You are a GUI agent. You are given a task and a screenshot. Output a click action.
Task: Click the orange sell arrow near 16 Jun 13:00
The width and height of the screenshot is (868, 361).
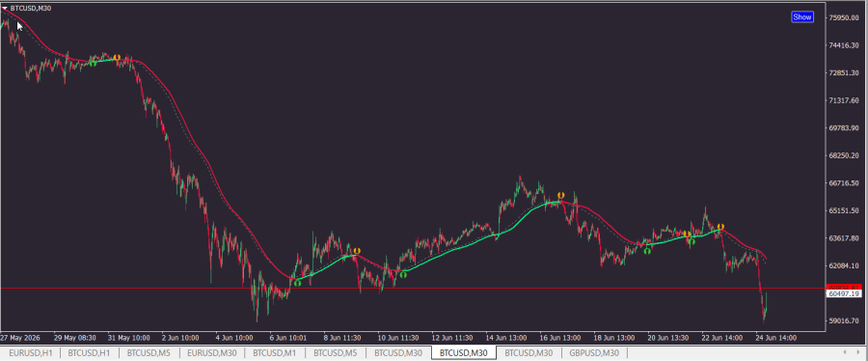coord(560,195)
